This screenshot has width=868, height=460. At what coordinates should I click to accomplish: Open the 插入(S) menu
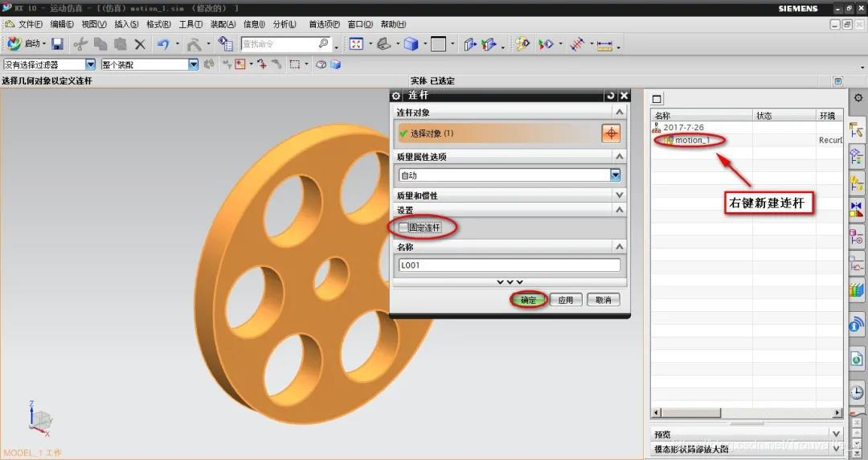click(127, 24)
